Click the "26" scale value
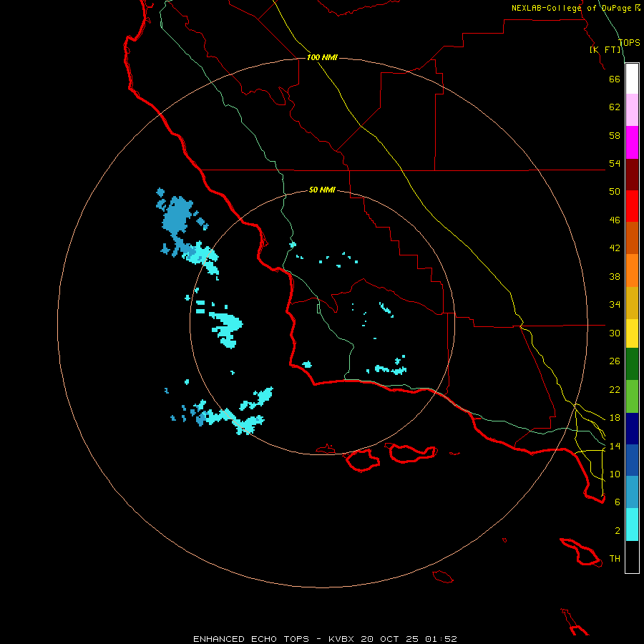Screen dimensions: 644x644 pyautogui.click(x=615, y=361)
